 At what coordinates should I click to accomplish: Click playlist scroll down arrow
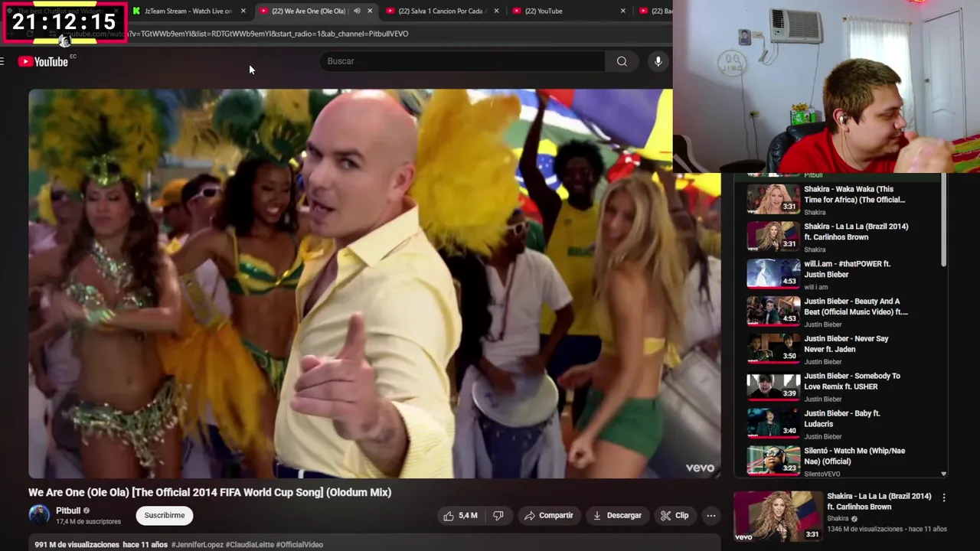click(943, 474)
